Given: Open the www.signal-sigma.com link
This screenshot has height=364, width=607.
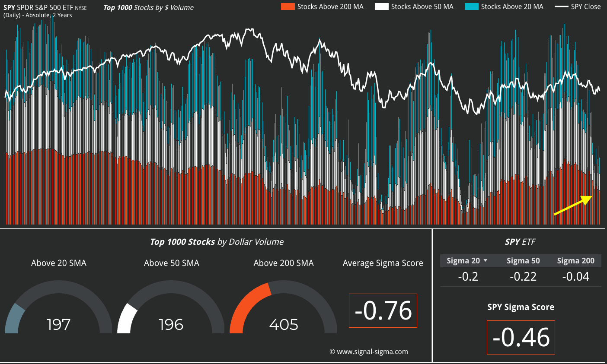Looking at the screenshot, I should point(372,351).
